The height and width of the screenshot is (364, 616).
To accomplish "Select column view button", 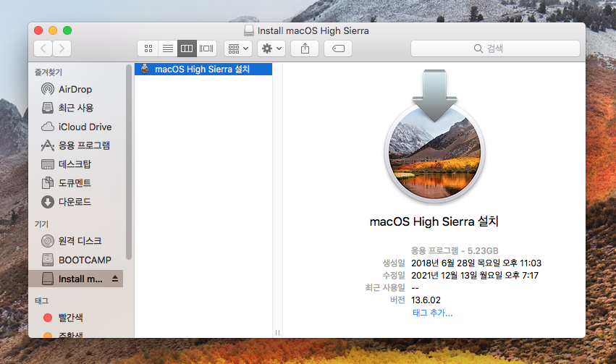I will [x=187, y=48].
